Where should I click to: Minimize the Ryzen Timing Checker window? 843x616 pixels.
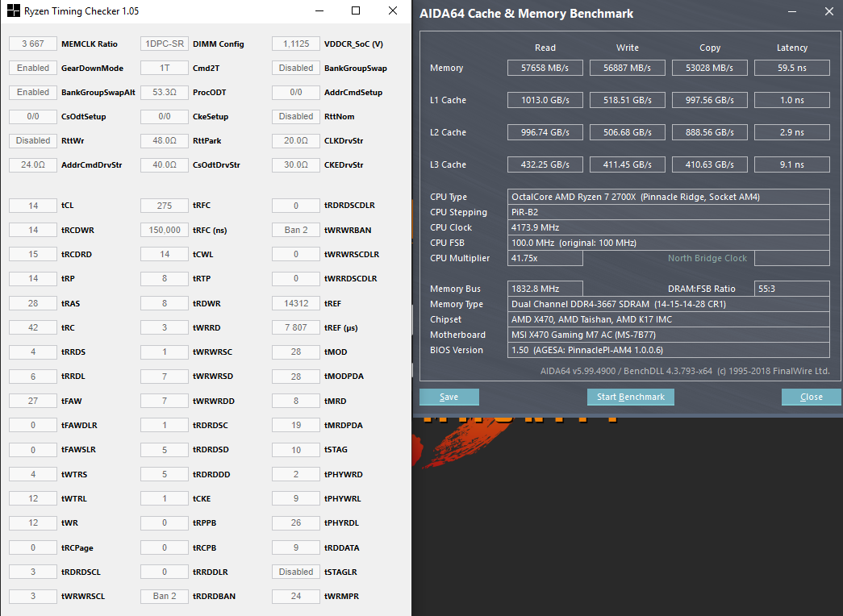point(319,10)
